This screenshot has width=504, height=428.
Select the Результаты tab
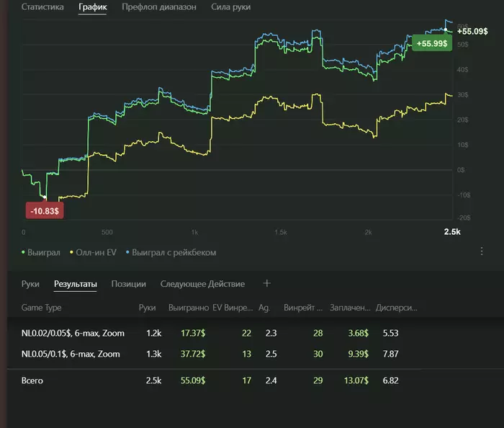click(75, 284)
